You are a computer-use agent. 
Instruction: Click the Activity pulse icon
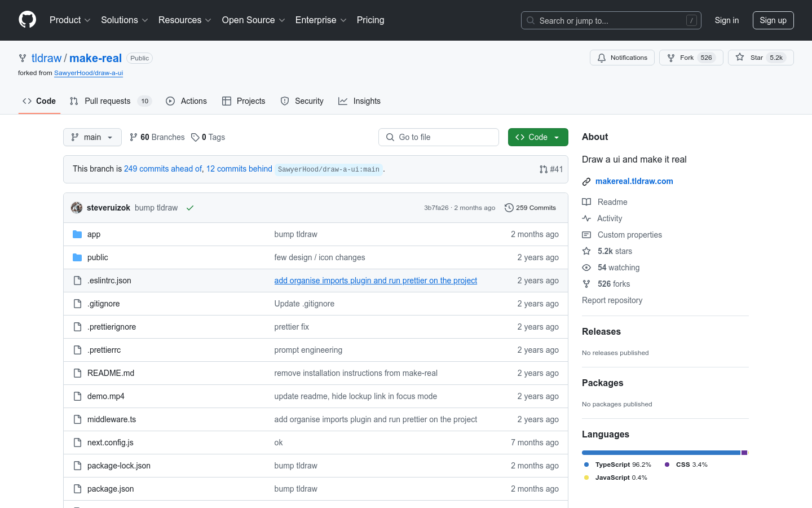pos(586,218)
